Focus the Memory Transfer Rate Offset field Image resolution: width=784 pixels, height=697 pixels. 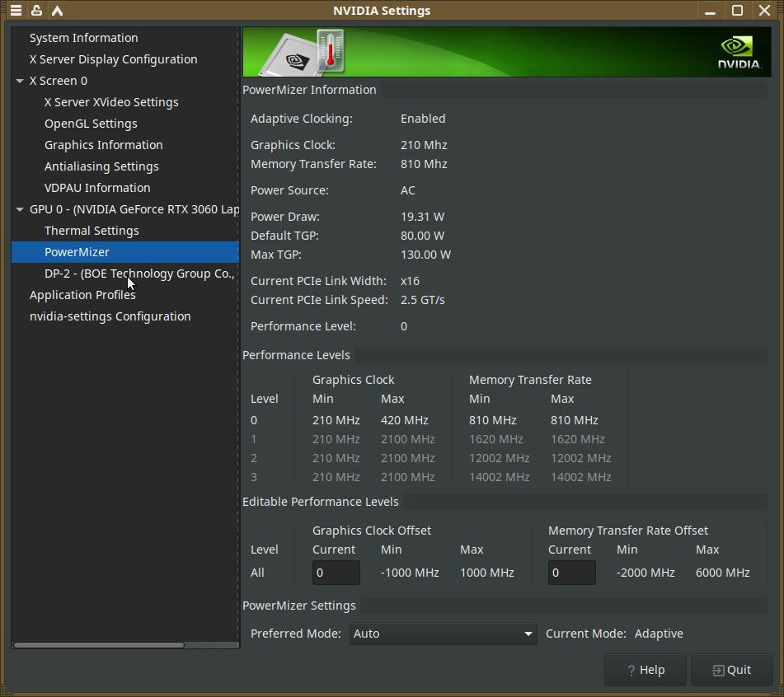point(571,573)
